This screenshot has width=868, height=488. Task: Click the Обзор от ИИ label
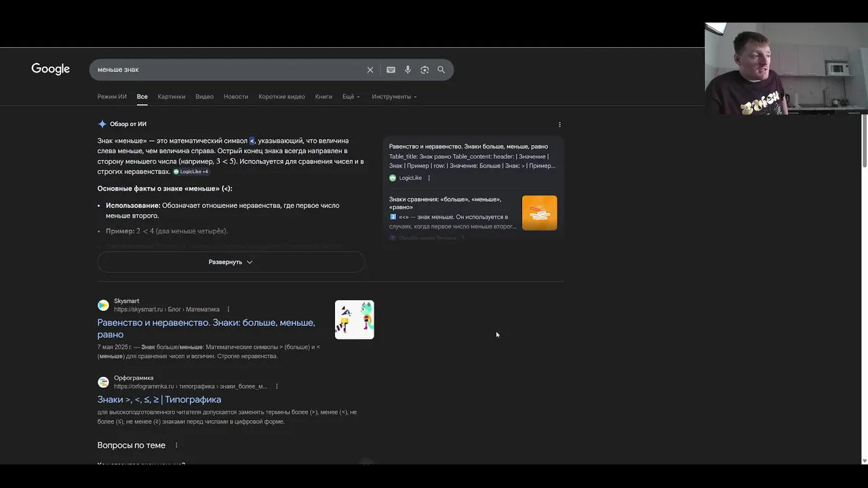click(x=128, y=125)
